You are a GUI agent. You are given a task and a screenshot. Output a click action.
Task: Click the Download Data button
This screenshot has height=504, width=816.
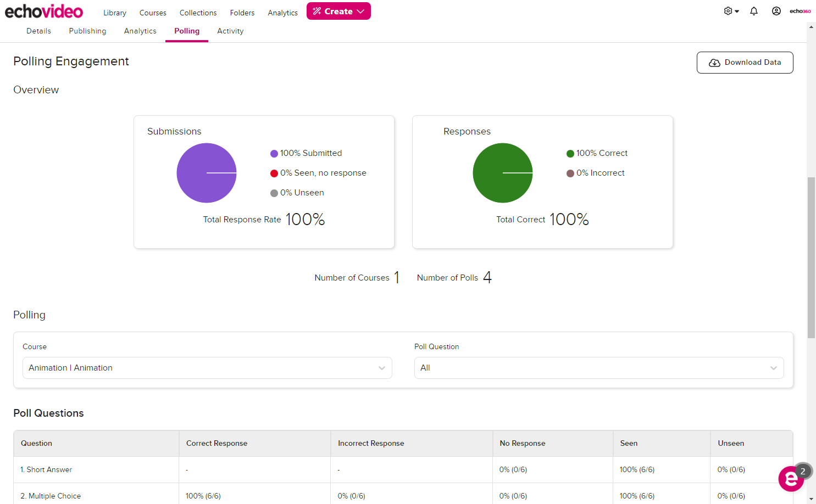pos(745,62)
